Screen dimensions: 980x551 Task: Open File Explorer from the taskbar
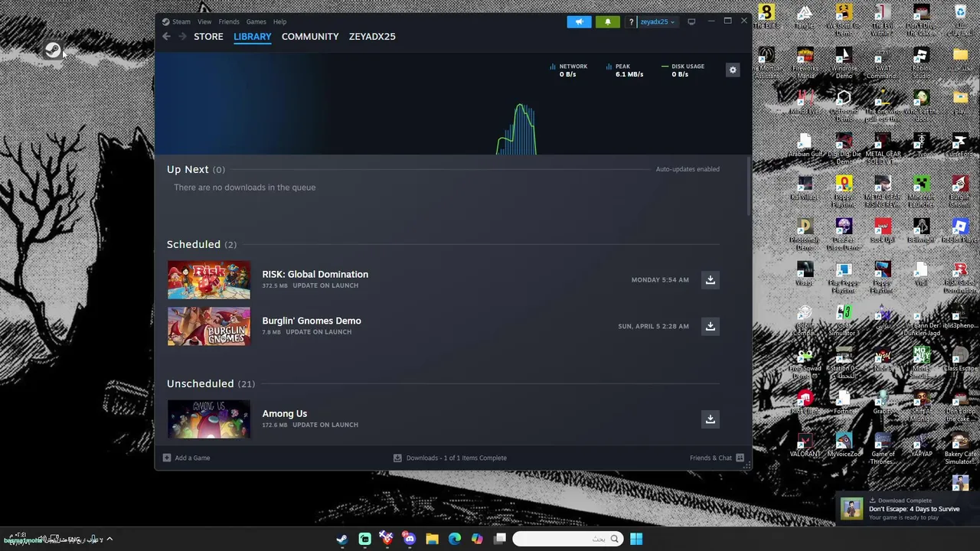(432, 539)
